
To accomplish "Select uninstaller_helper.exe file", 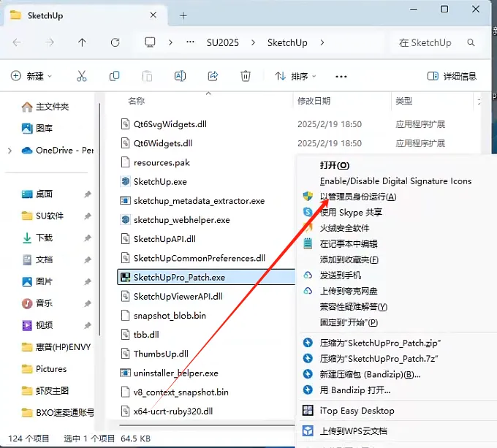I will tap(176, 373).
